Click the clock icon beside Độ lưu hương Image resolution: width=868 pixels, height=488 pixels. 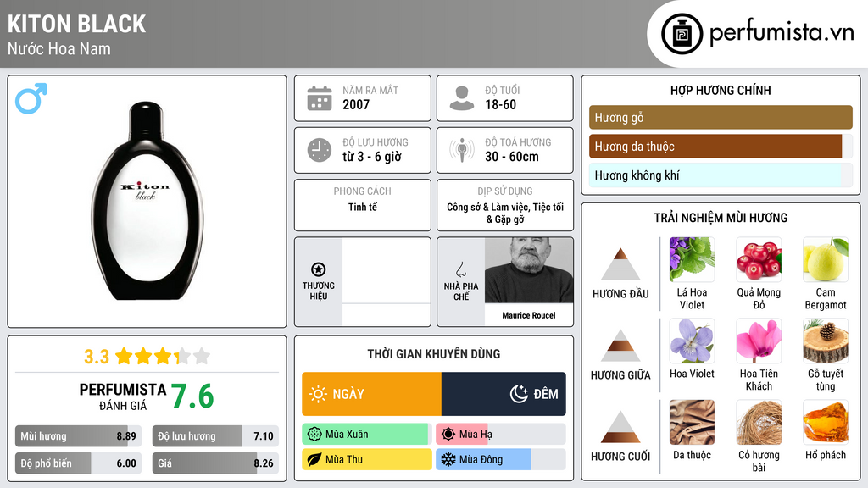pyautogui.click(x=320, y=150)
